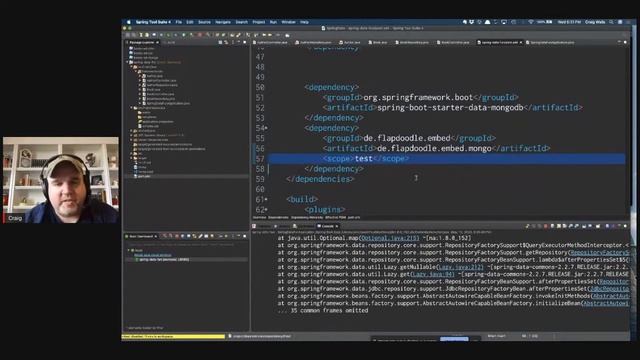Click the highlighted scope test line 57
The height and width of the screenshot is (360, 640).
[446, 159]
